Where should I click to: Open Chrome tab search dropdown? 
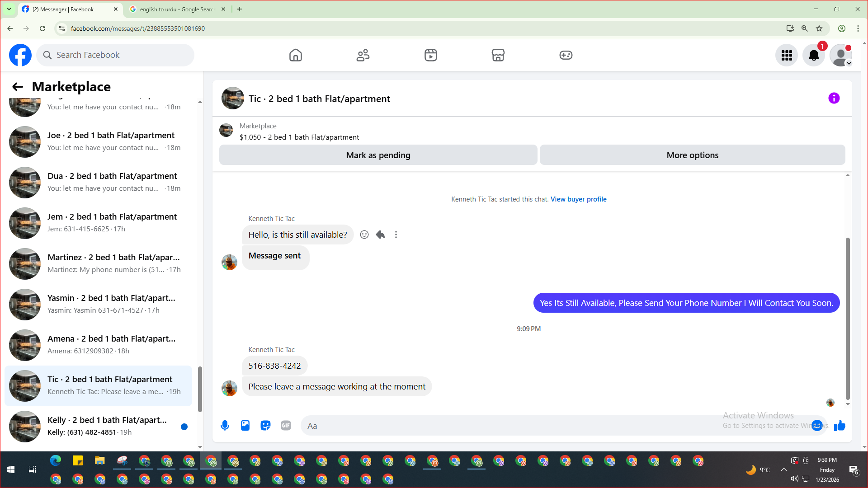tap(9, 9)
